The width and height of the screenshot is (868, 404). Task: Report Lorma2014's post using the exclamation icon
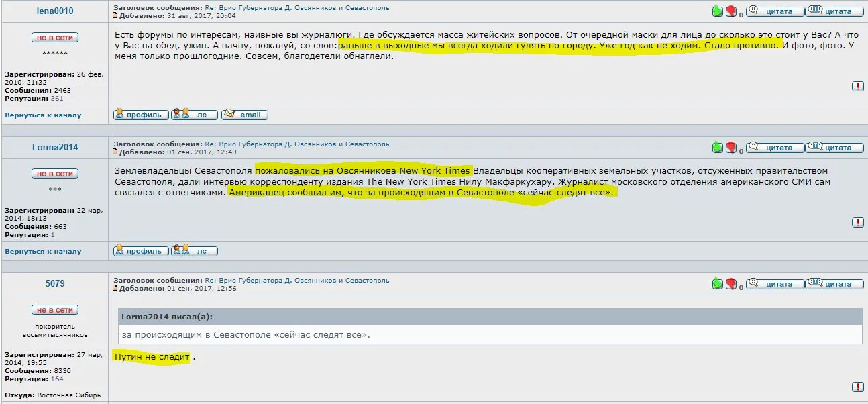click(858, 222)
